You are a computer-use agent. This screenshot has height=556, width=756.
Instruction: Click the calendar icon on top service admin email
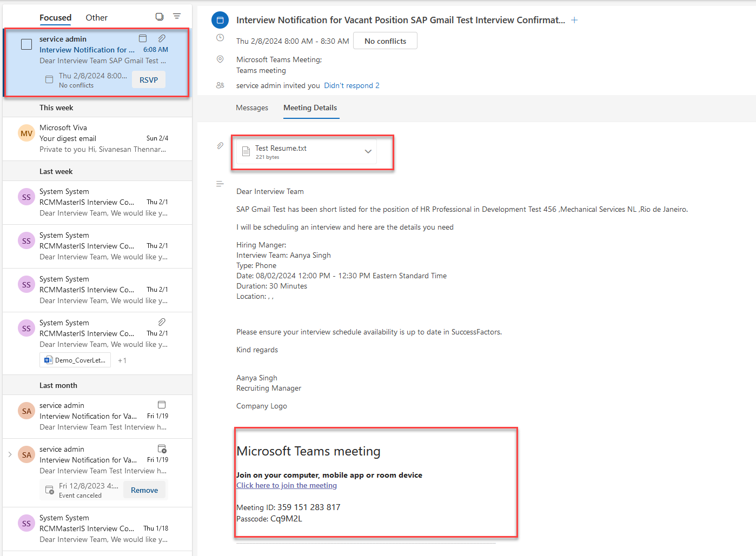click(143, 38)
